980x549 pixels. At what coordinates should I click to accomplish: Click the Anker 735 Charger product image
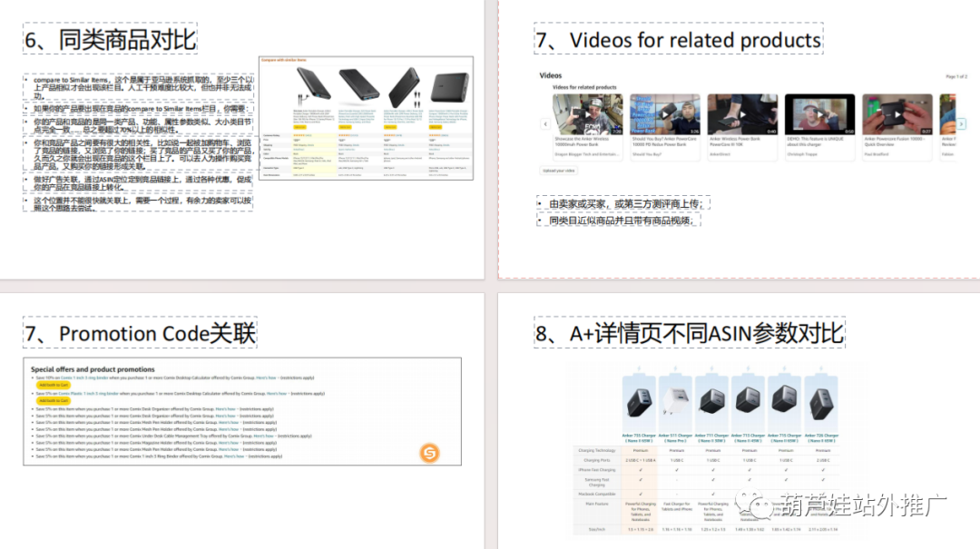click(x=639, y=402)
